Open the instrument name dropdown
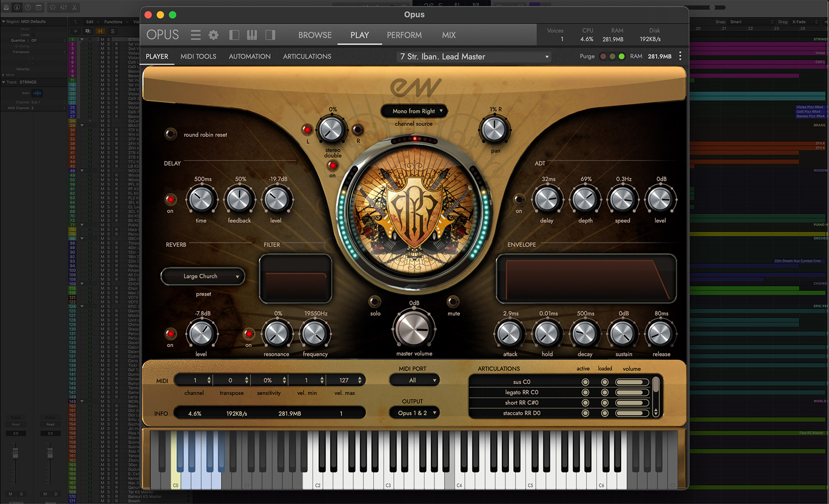This screenshot has width=829, height=504. (474, 57)
